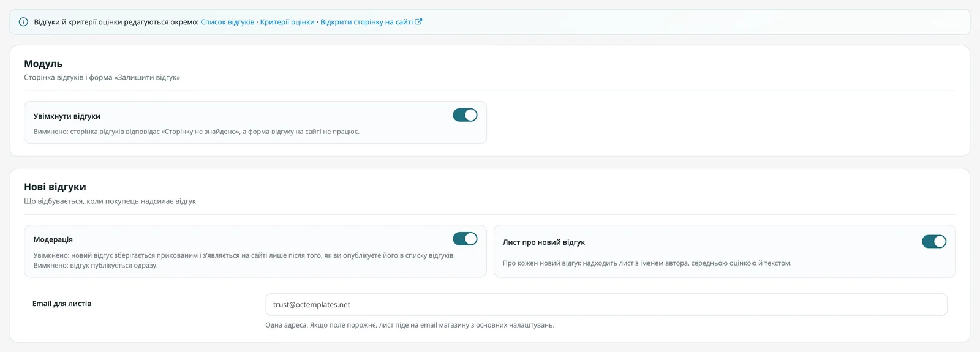
Task: Click the banner text 'Відгуки й критерії оцінки редагуються окремо:'
Action: 116,22
